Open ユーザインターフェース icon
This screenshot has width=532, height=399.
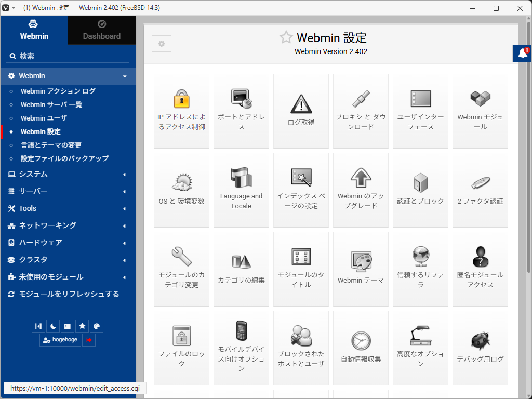tap(420, 99)
